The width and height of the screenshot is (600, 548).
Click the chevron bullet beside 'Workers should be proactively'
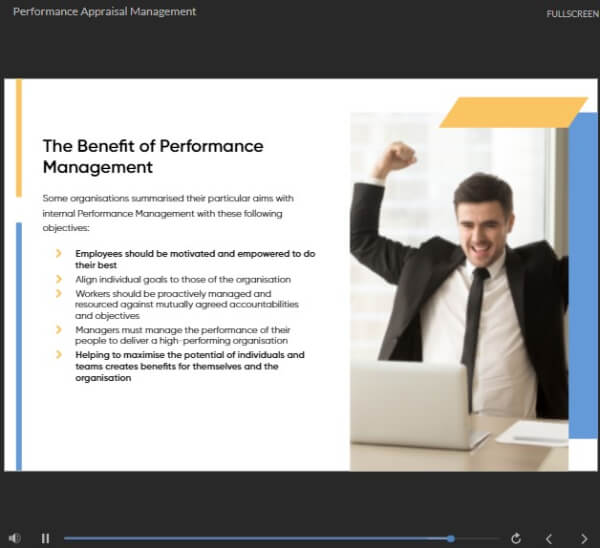(x=59, y=295)
